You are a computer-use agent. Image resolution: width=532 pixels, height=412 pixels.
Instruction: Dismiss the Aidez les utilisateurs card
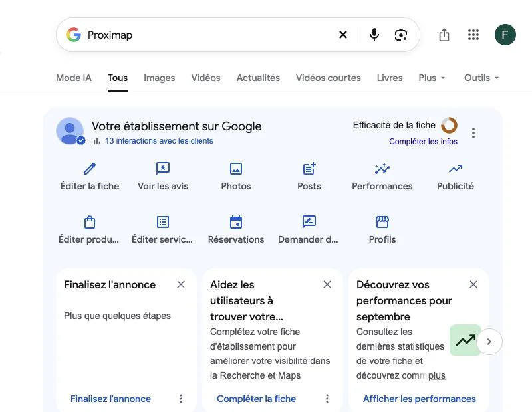(327, 284)
